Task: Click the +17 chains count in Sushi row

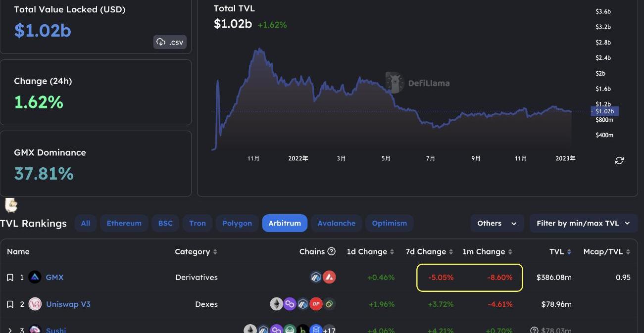Action: coord(329,330)
